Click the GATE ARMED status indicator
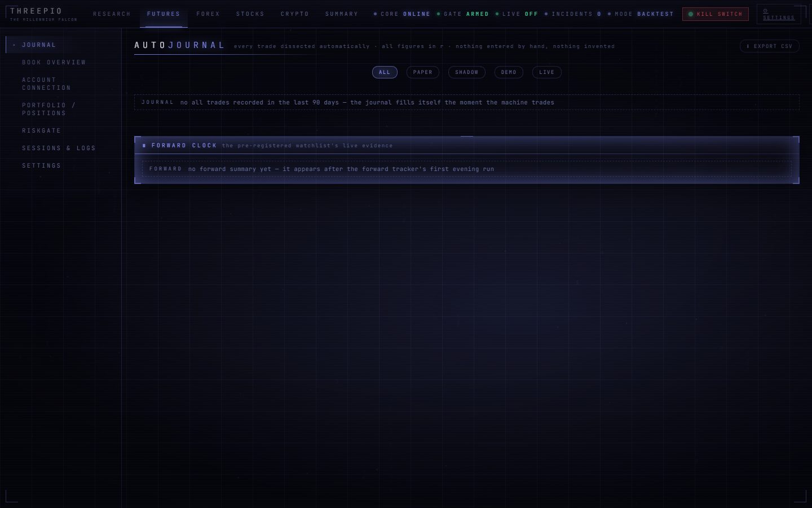Viewport: 812px width, 508px height. [463, 14]
